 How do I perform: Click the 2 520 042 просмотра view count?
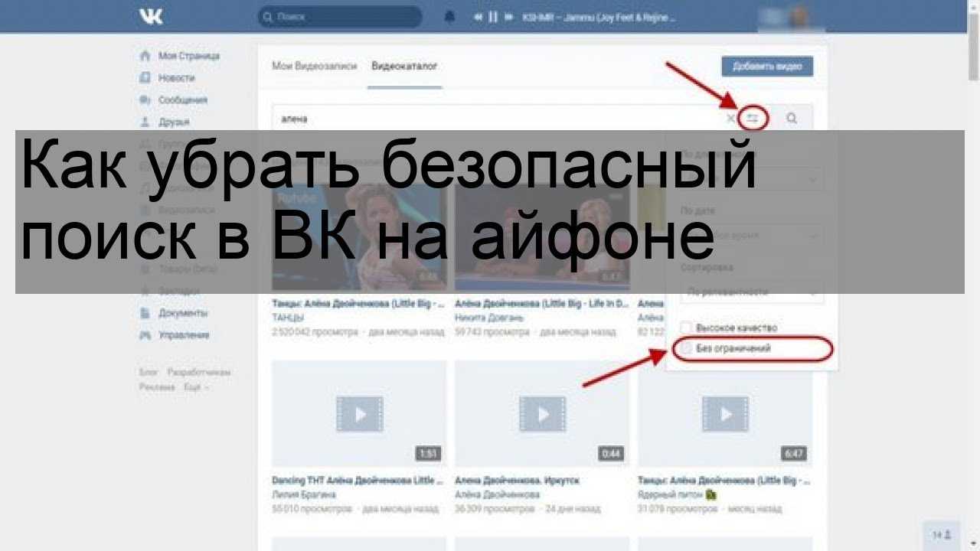(x=315, y=332)
